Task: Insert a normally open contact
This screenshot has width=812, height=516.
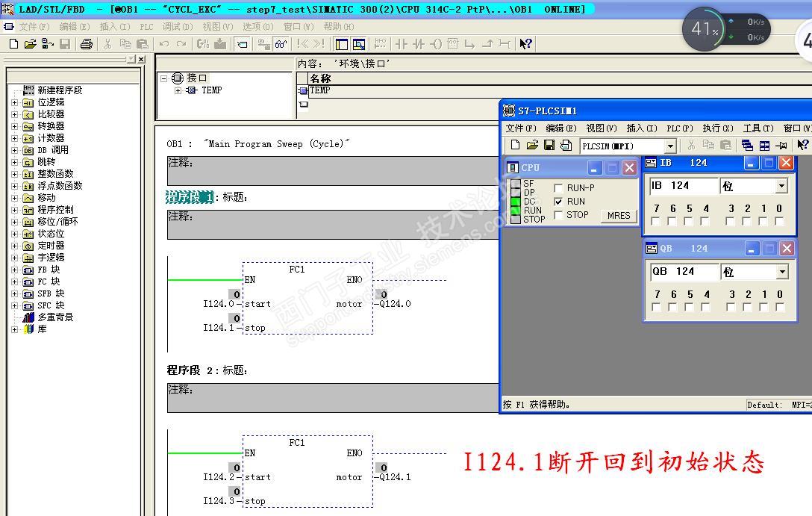Action: pyautogui.click(x=402, y=44)
